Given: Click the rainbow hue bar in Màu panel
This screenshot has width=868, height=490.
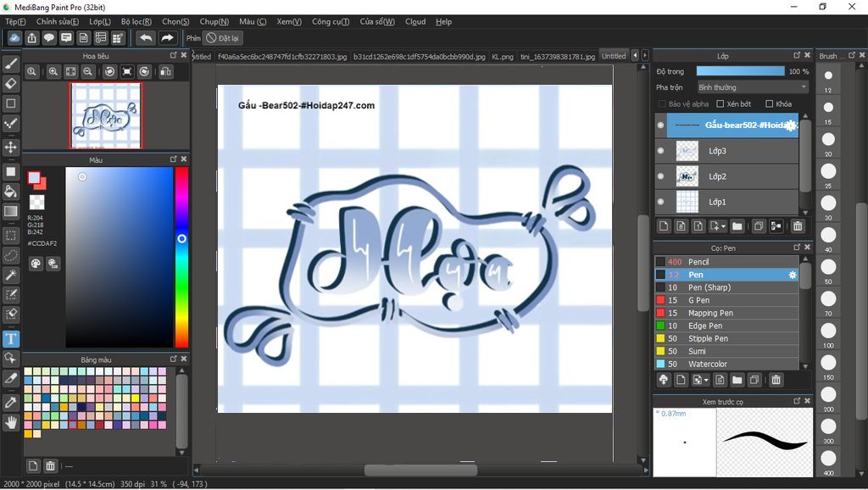Looking at the screenshot, I should click(181, 257).
